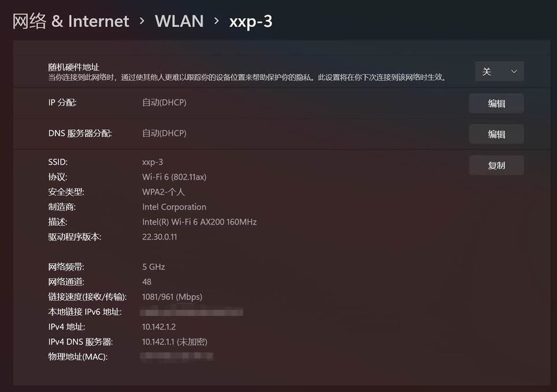Select the xxp-3 page title
This screenshot has width=557, height=392.
pos(251,21)
